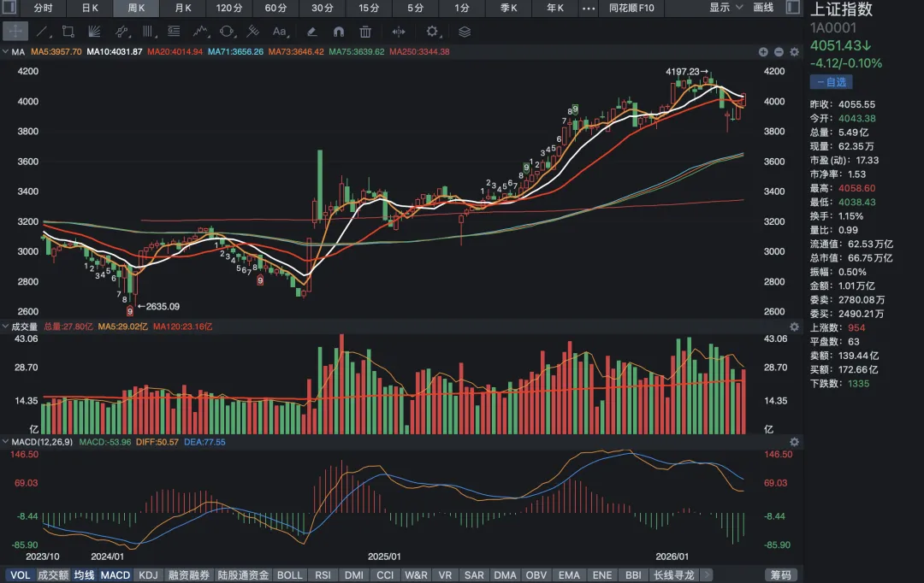924x583 pixels.
Task: Enable the BOLL indicator
Action: 290,574
